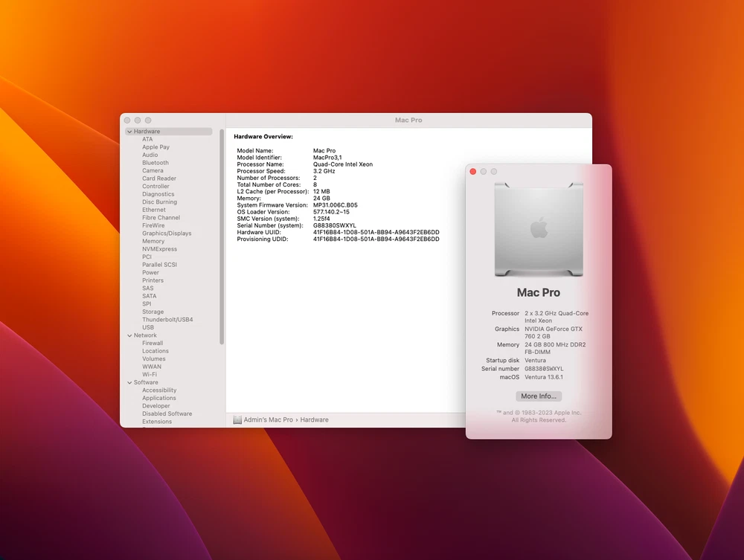
Task: Click Quad-Core Intel Xeon processor name
Action: click(343, 164)
